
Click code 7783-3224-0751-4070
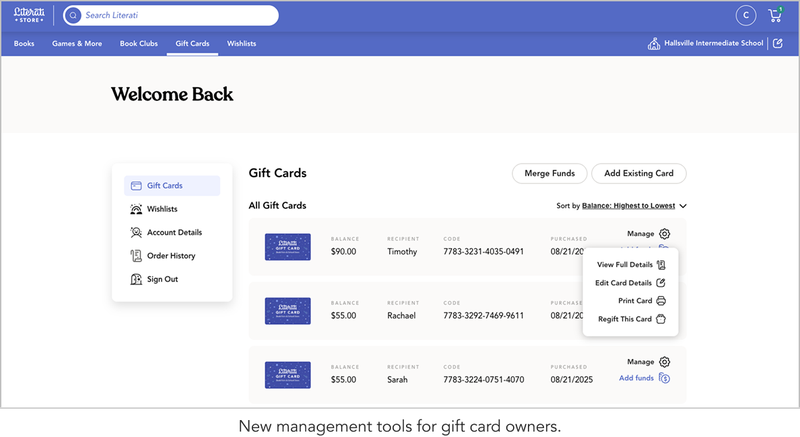coord(483,380)
